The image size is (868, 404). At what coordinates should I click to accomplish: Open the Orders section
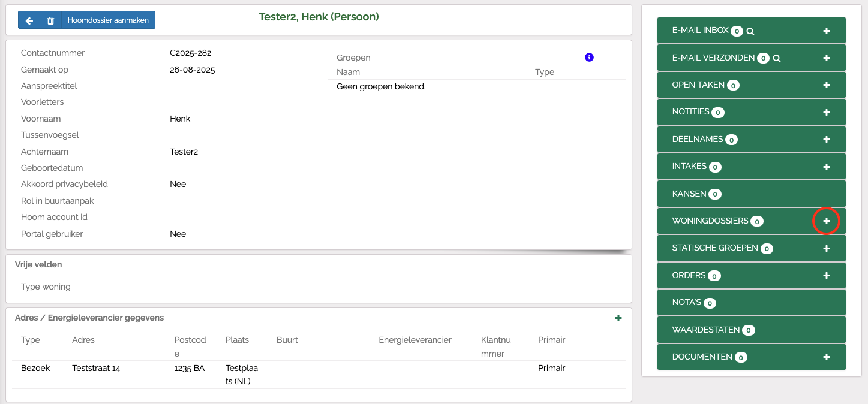689,276
